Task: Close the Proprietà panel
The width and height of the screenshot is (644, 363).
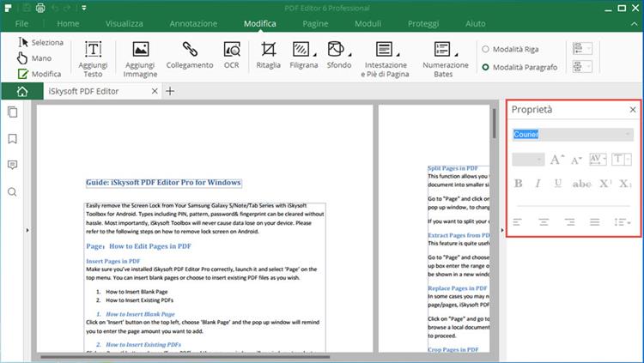Action: [633, 110]
